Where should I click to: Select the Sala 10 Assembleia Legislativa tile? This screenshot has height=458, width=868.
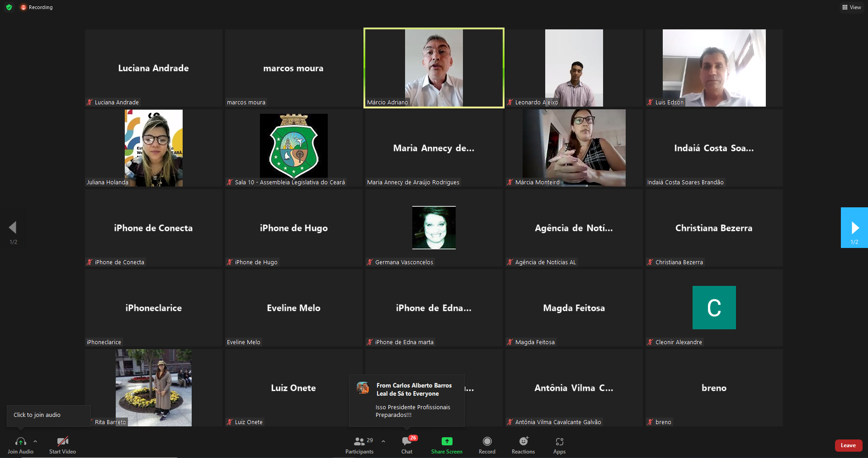point(293,148)
